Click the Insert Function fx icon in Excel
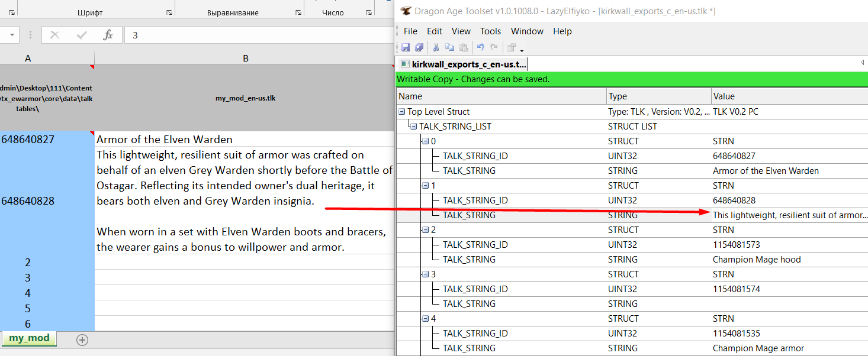This screenshot has width=868, height=356. click(108, 35)
